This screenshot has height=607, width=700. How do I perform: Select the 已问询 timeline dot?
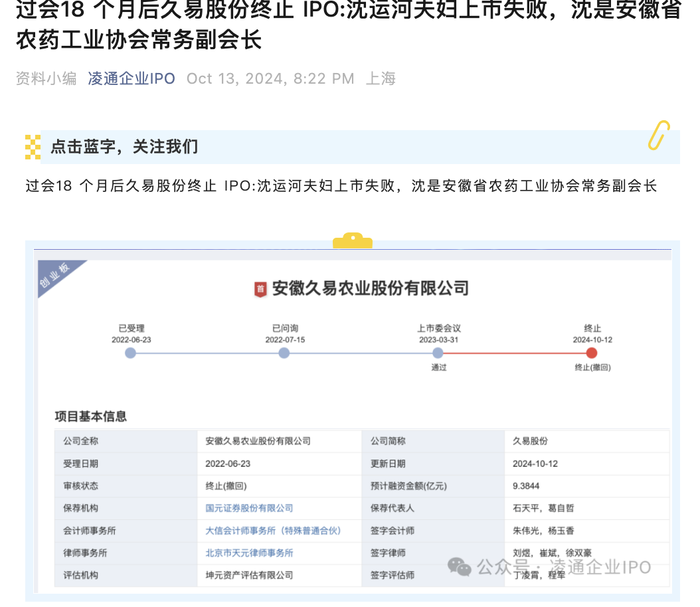coord(284,353)
